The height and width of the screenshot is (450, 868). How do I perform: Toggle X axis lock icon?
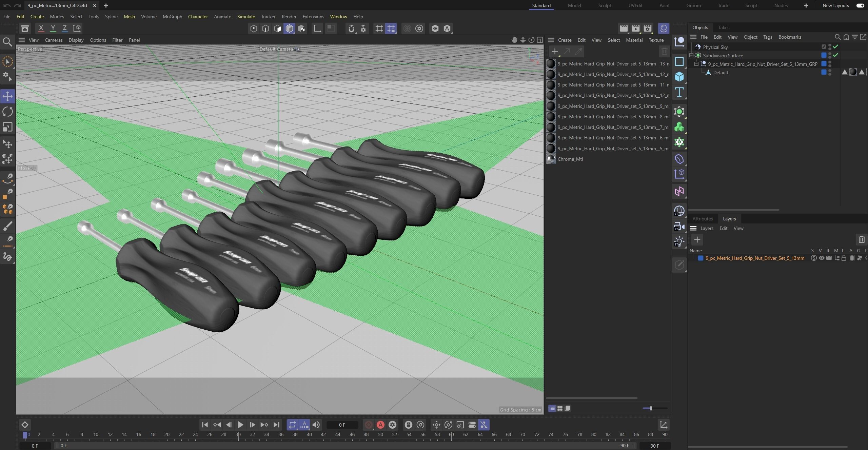[x=41, y=28]
